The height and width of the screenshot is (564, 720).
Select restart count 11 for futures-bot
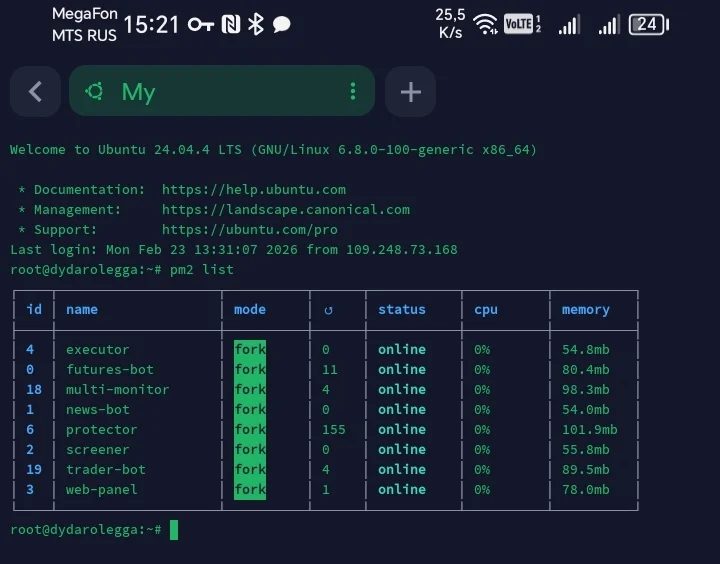click(x=330, y=369)
